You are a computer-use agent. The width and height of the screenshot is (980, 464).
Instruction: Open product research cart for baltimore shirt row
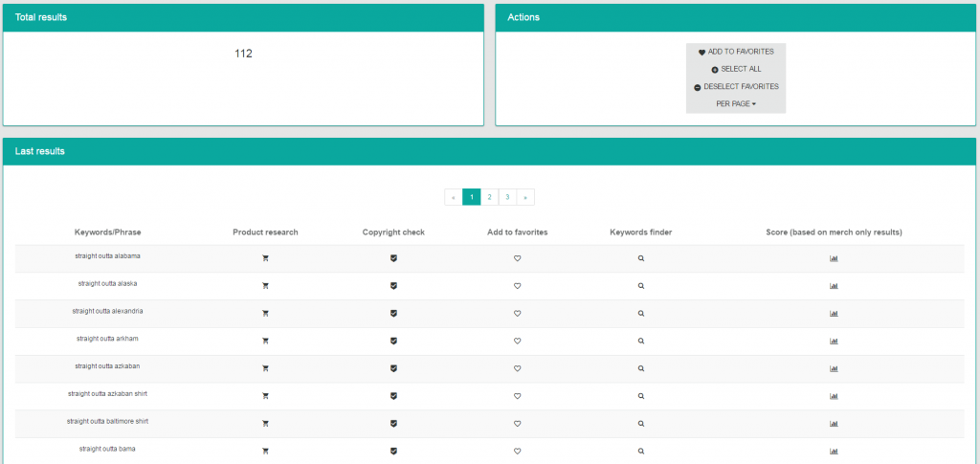click(265, 424)
